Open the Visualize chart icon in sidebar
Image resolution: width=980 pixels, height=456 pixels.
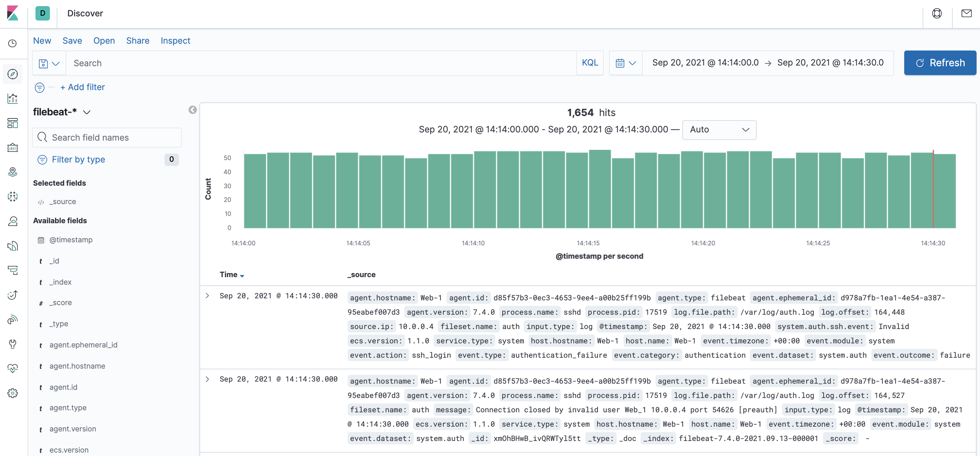pos(13,99)
